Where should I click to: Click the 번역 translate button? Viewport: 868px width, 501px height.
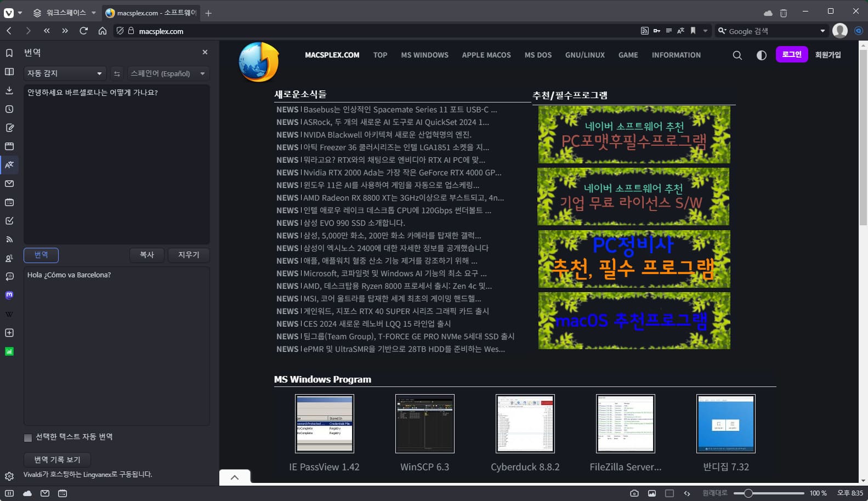41,255
